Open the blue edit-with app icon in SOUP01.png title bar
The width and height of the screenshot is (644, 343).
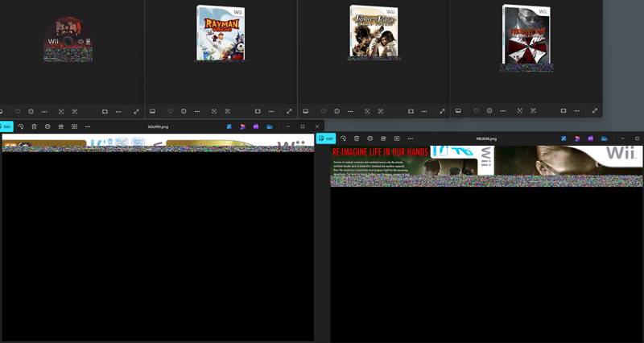pos(229,126)
